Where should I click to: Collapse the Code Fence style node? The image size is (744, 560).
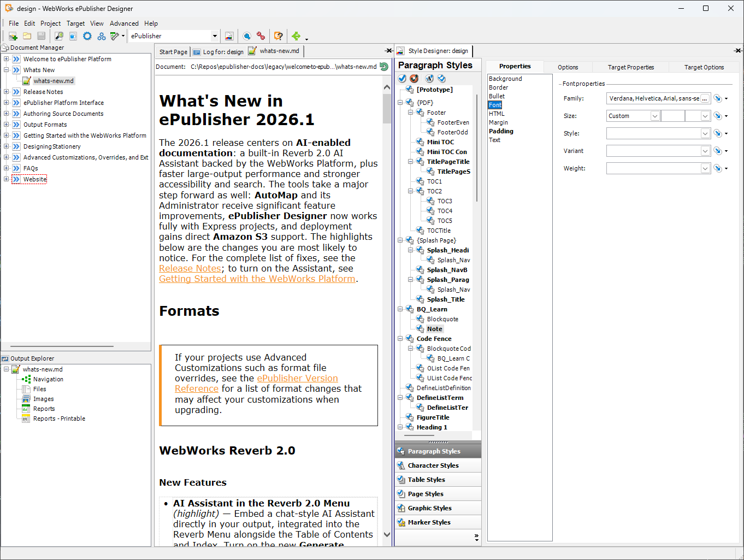click(400, 339)
